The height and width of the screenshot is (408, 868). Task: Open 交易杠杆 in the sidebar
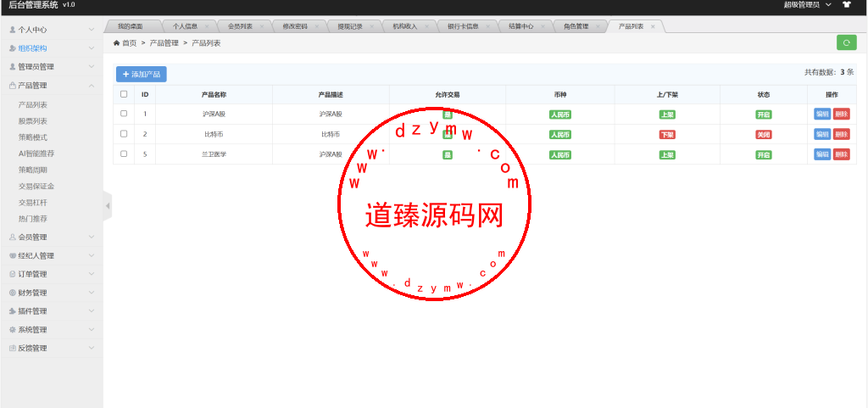(x=33, y=203)
